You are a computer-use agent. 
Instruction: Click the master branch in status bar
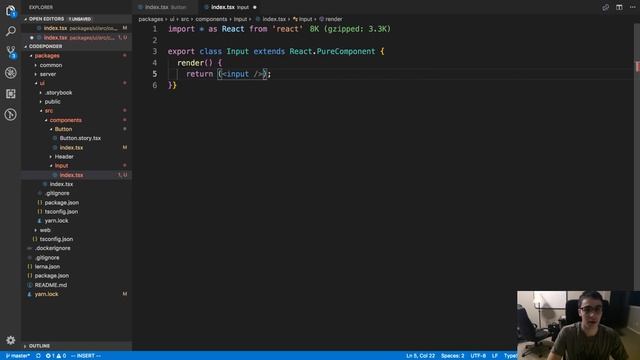coord(18,356)
